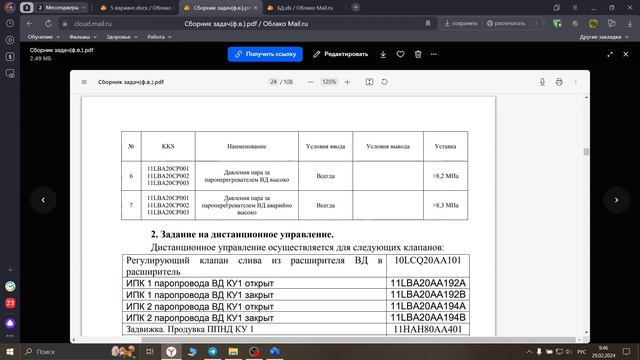The image size is (640, 360).
Task: Reload the current page
Action: [48, 24]
